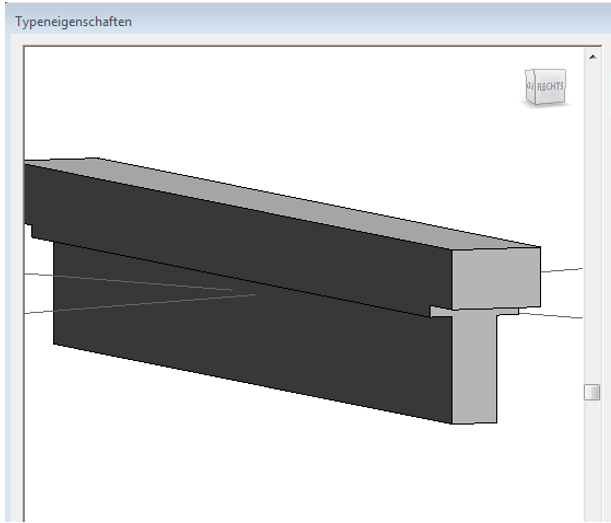The height and width of the screenshot is (523, 611).
Task: Click the narrow left face of the ViewCube
Action: pos(531,88)
